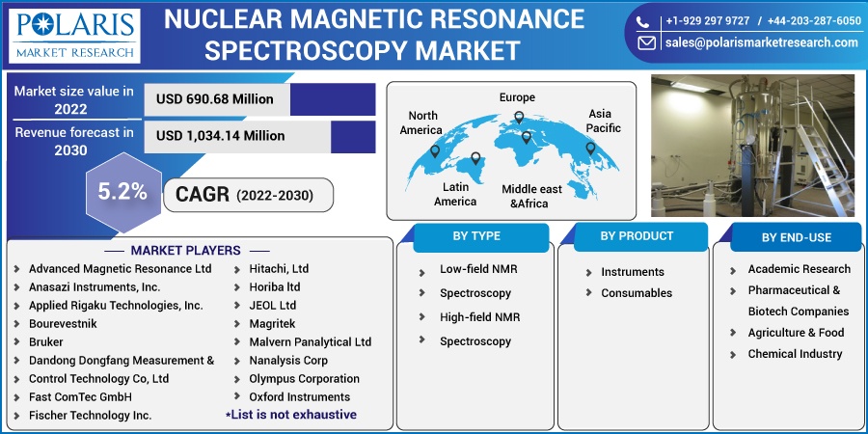The width and height of the screenshot is (868, 434).
Task: Click Applied Rigaku Technologies, Inc. entry
Action: click(x=116, y=305)
